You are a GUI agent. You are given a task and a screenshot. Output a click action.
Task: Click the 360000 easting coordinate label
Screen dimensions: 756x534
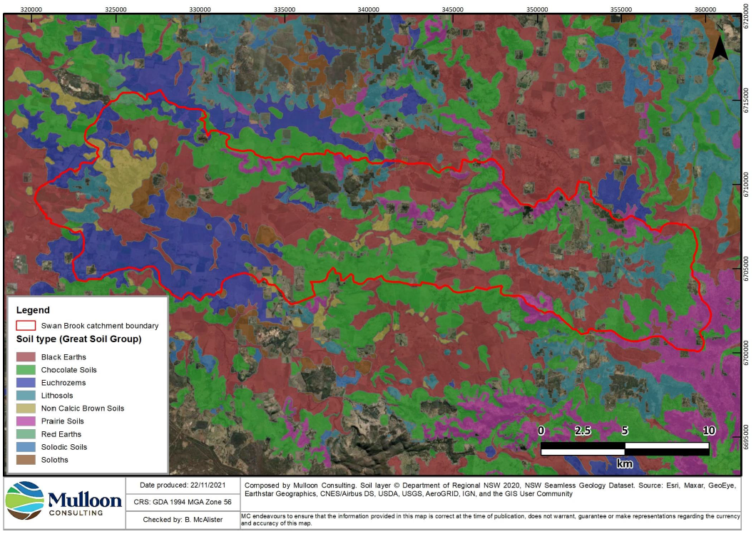coord(705,10)
